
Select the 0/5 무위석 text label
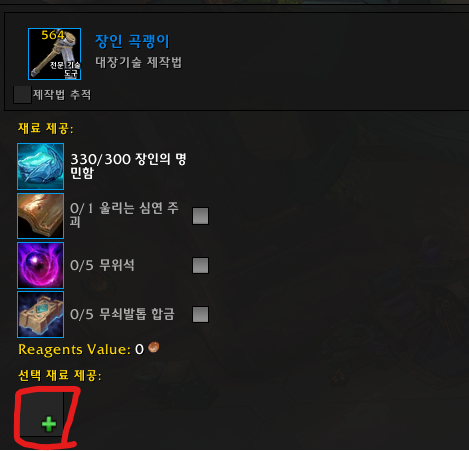(x=102, y=265)
